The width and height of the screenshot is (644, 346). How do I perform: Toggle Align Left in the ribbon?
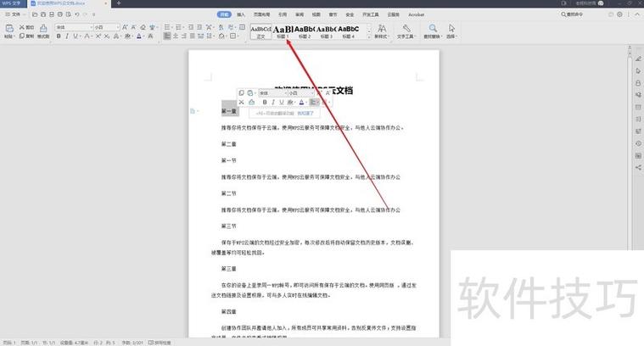167,36
